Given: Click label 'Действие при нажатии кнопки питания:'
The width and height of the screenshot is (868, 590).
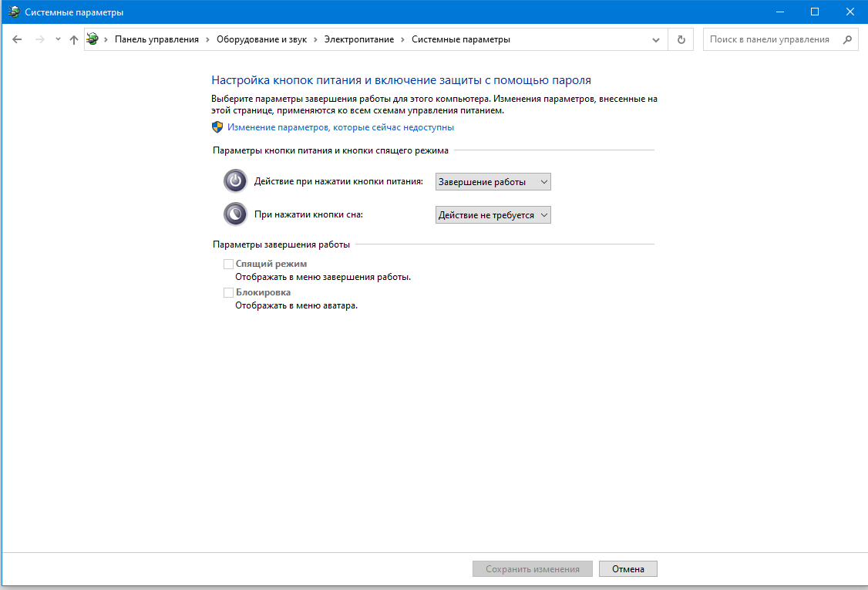Looking at the screenshot, I should coord(338,181).
